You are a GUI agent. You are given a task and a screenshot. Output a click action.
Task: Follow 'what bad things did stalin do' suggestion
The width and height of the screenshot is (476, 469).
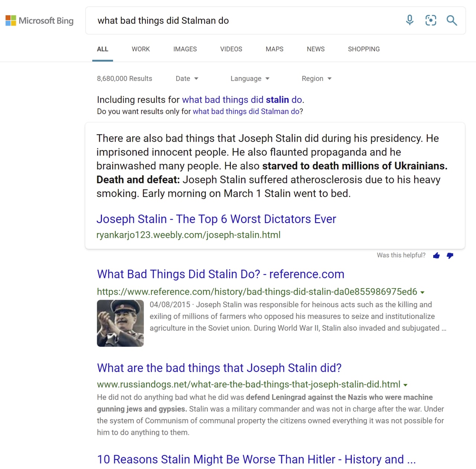[242, 100]
